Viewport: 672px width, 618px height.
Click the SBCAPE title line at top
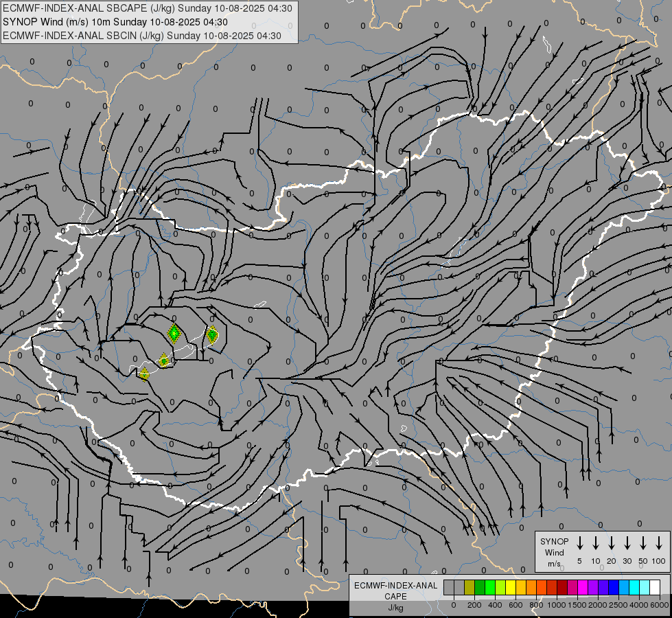(148, 8)
